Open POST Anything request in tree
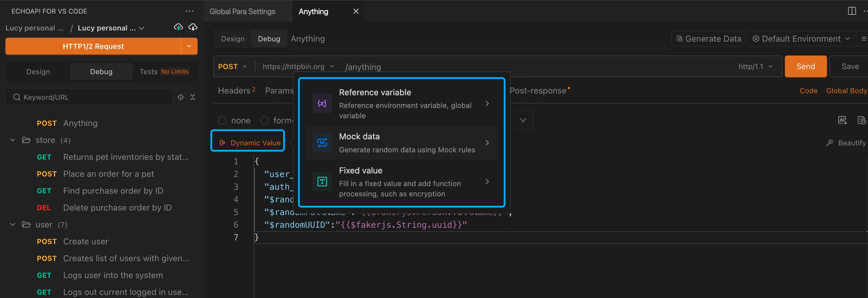868x298 pixels. pos(67,123)
